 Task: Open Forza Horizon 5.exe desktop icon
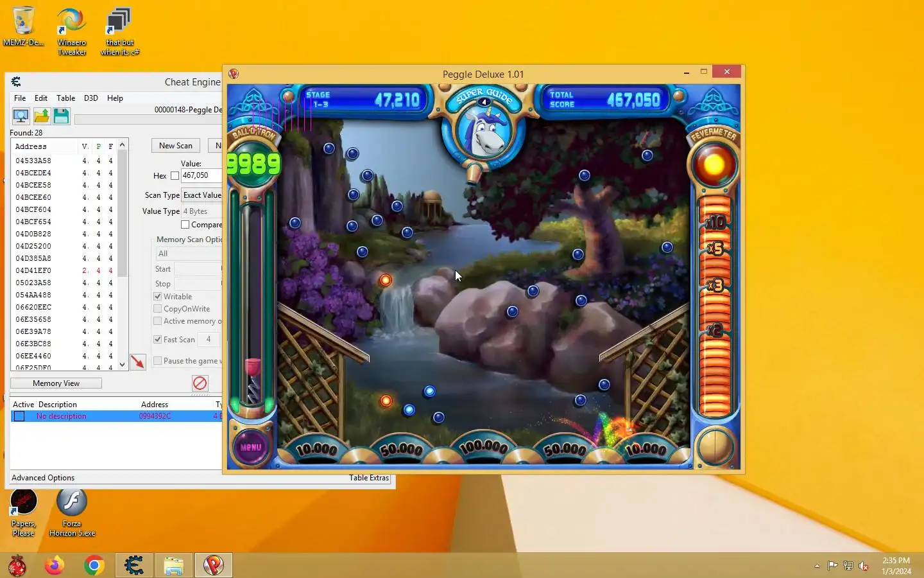point(72,513)
